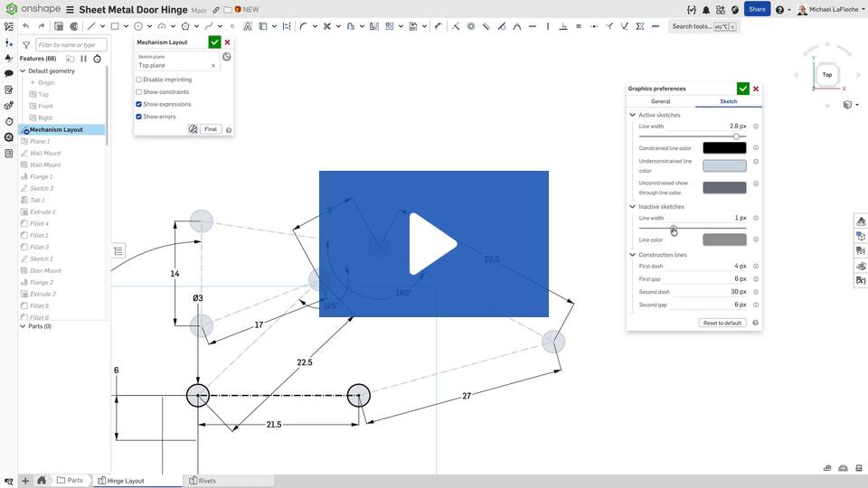Play the video overlay

(x=433, y=244)
